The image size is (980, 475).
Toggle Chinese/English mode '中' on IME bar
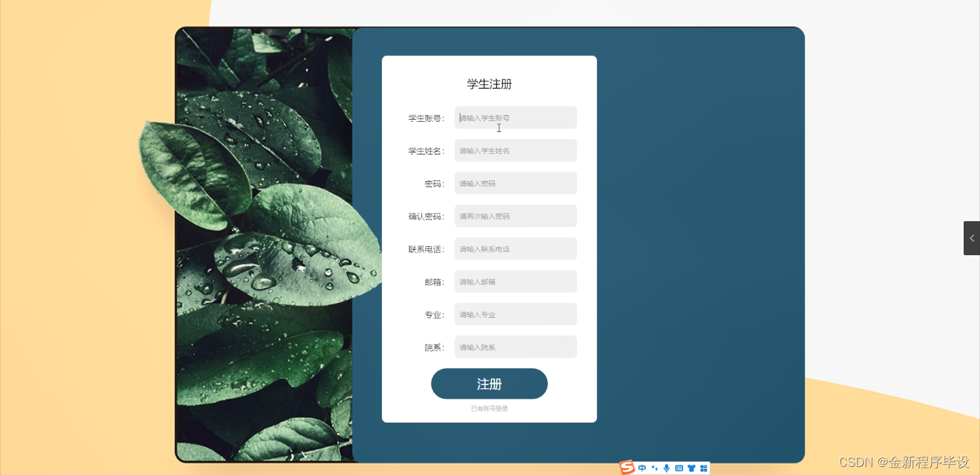coord(642,468)
